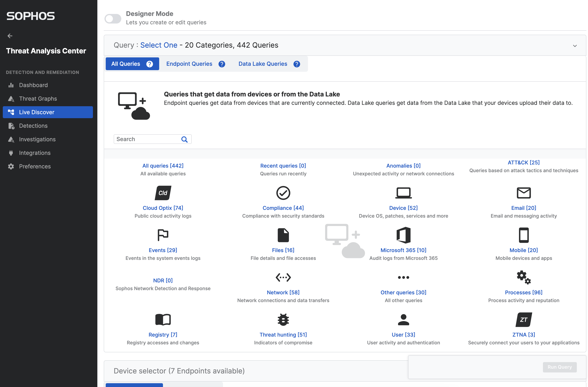
Task: Click the search magnifier icon
Action: (x=184, y=139)
